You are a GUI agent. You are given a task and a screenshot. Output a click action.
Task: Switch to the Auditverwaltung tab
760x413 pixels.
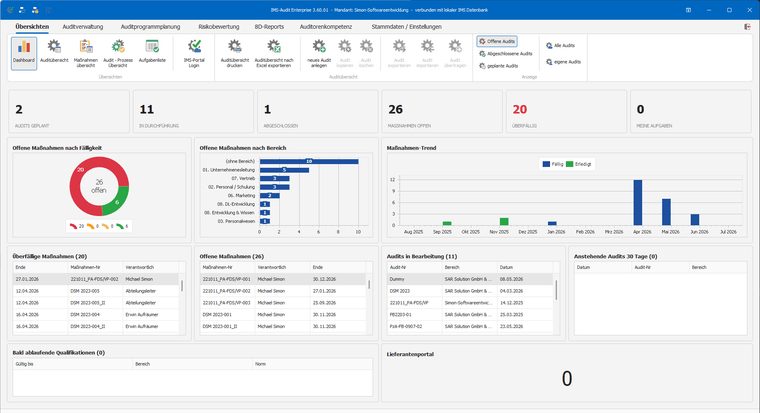[83, 27]
